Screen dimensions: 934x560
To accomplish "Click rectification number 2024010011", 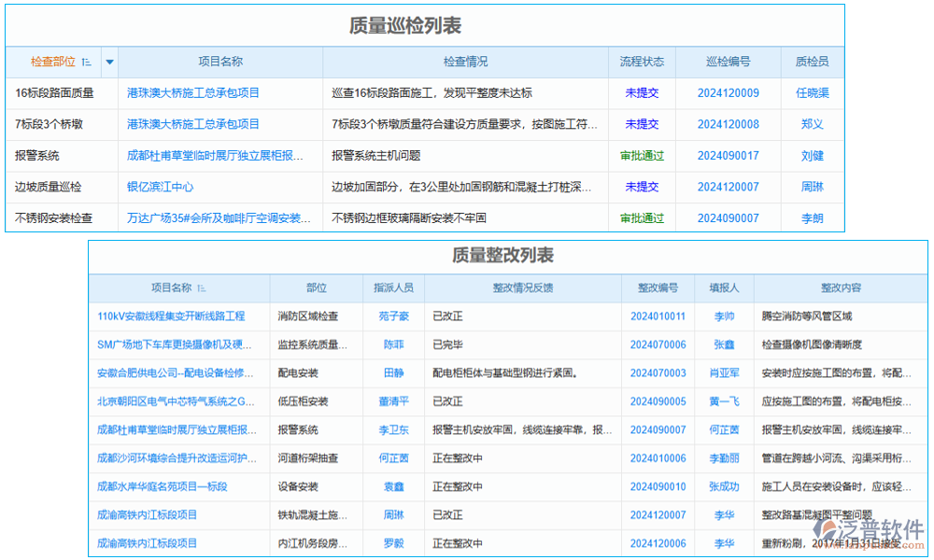I will (x=657, y=316).
